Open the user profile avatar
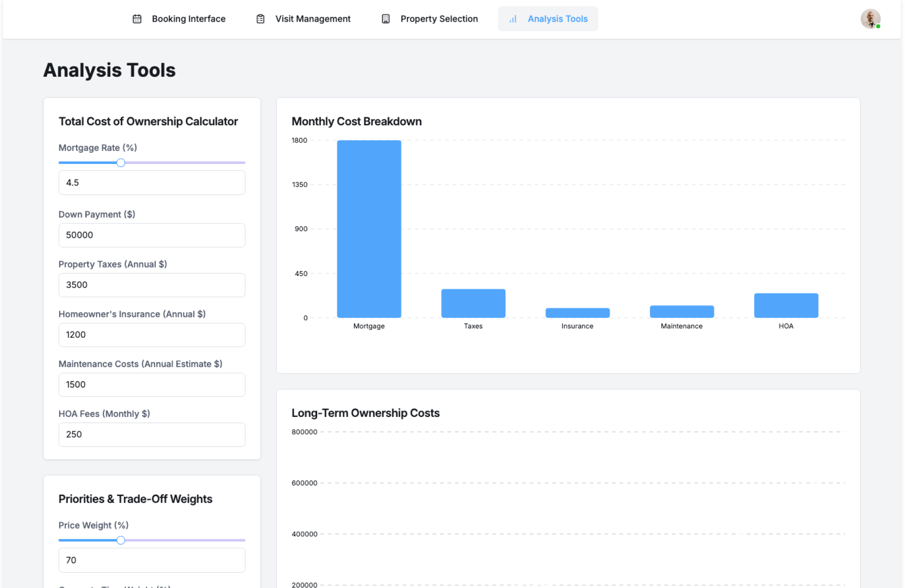The height and width of the screenshot is (588, 905). [870, 19]
